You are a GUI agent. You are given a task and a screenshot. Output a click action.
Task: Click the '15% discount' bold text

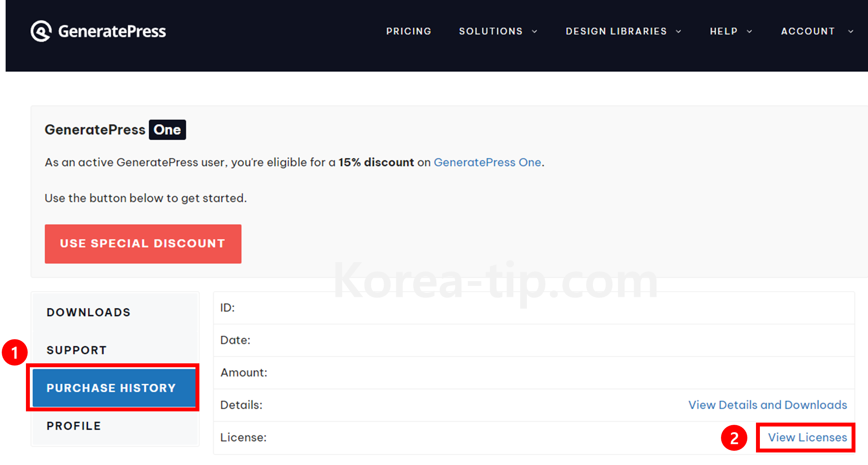click(376, 162)
